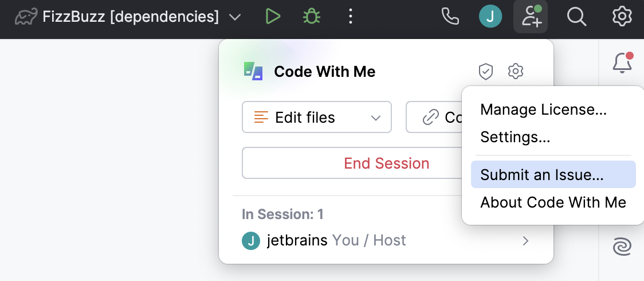Click the phone call icon
Screen dimensions: 644x281
(x=450, y=17)
